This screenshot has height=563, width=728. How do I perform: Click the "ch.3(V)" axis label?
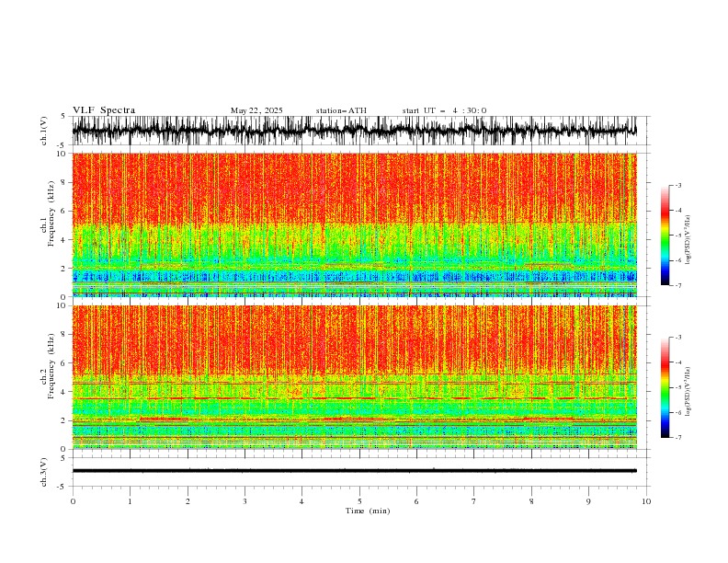coord(43,472)
